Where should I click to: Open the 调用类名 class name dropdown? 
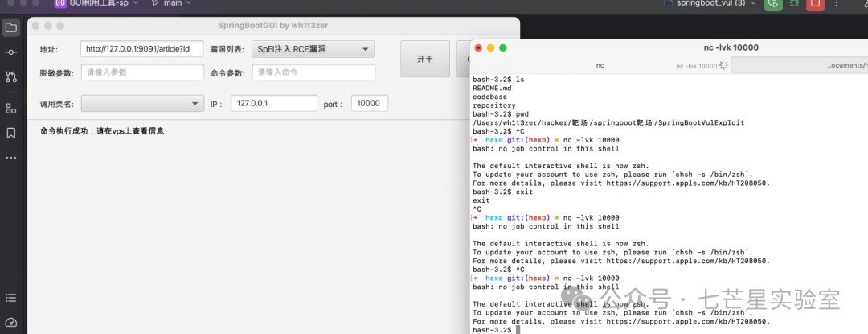tap(142, 104)
